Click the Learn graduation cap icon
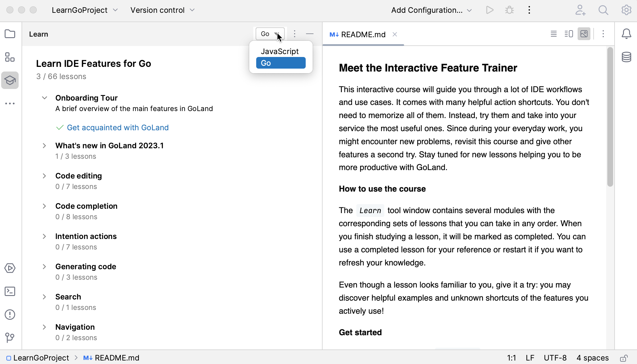 click(x=10, y=80)
